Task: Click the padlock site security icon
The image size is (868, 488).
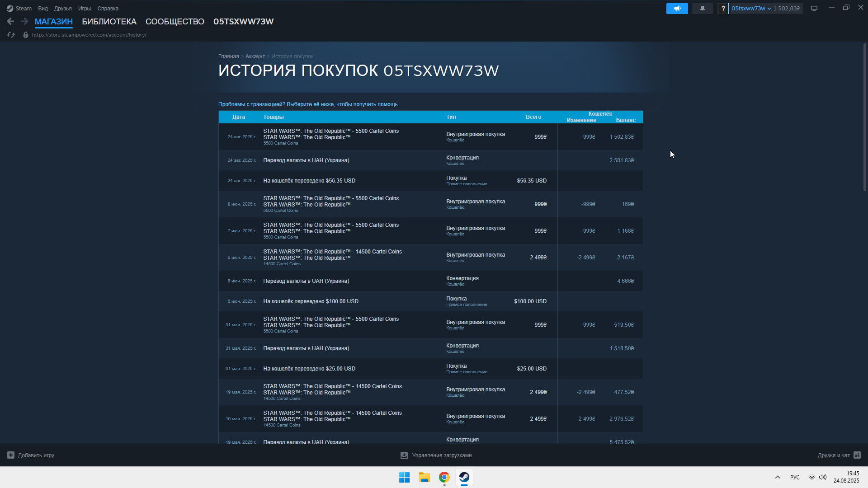Action: click(x=26, y=35)
